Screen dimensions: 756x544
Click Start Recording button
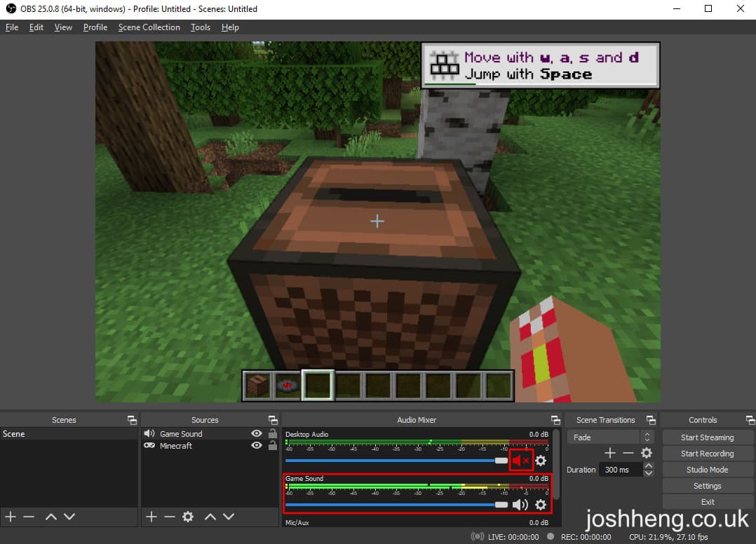click(x=707, y=454)
